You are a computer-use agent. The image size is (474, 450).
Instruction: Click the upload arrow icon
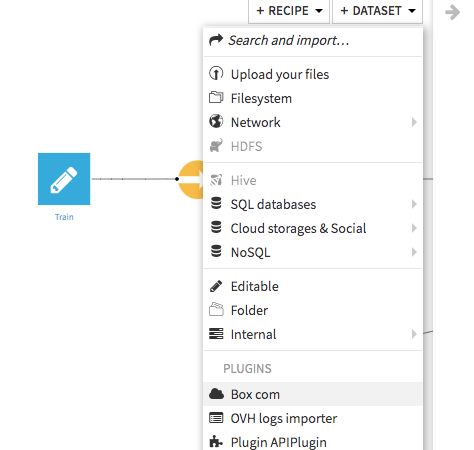[x=216, y=73]
